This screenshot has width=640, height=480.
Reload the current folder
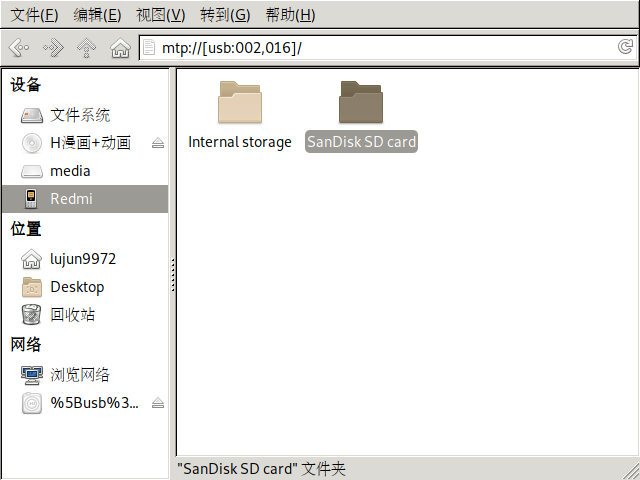pyautogui.click(x=625, y=47)
